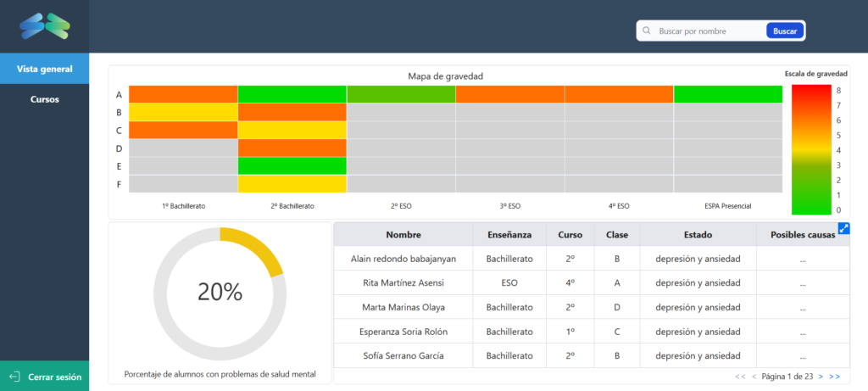Screen dimensions: 868x391
Task: Click the Cerrar sesión button
Action: (44, 376)
